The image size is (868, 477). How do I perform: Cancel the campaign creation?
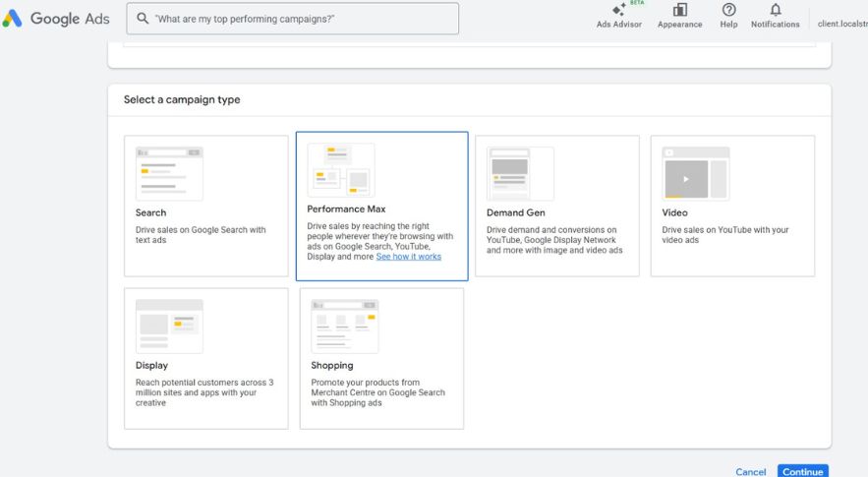pyautogui.click(x=751, y=471)
